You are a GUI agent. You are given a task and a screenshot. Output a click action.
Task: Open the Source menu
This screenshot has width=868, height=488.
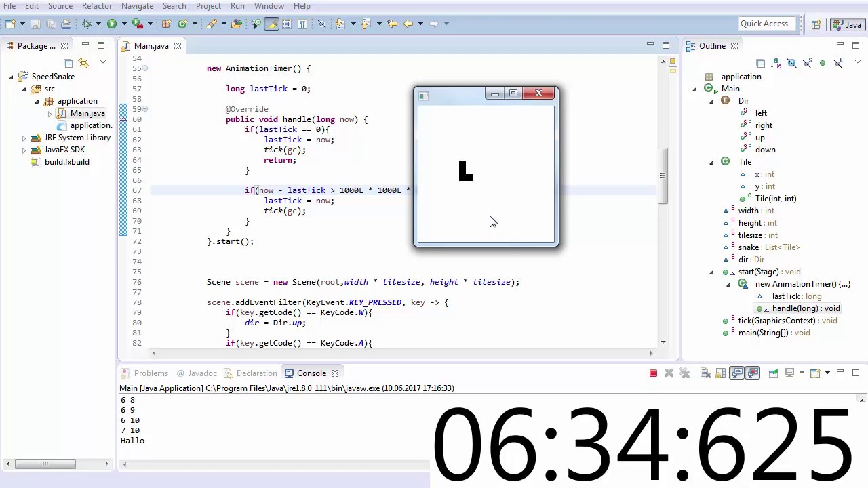60,6
